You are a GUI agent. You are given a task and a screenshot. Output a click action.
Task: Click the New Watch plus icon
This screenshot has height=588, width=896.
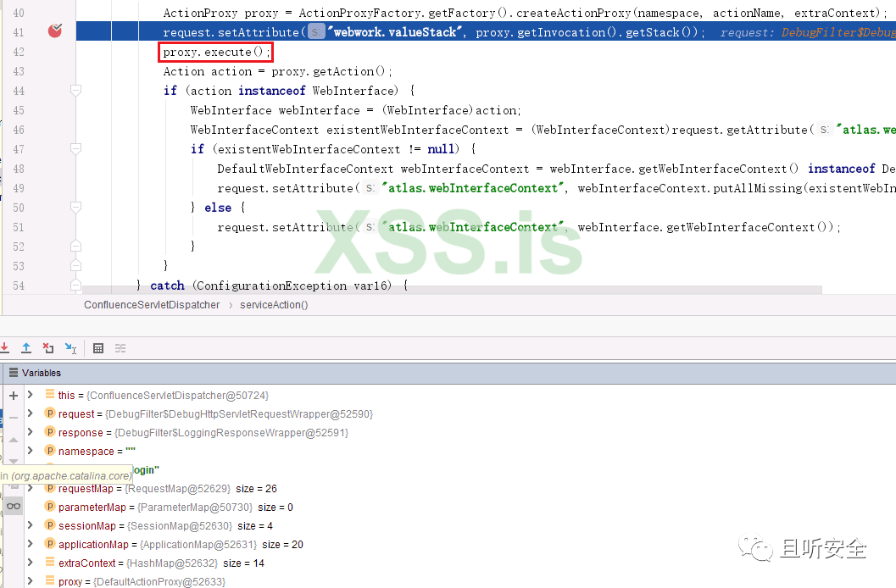pos(14,395)
